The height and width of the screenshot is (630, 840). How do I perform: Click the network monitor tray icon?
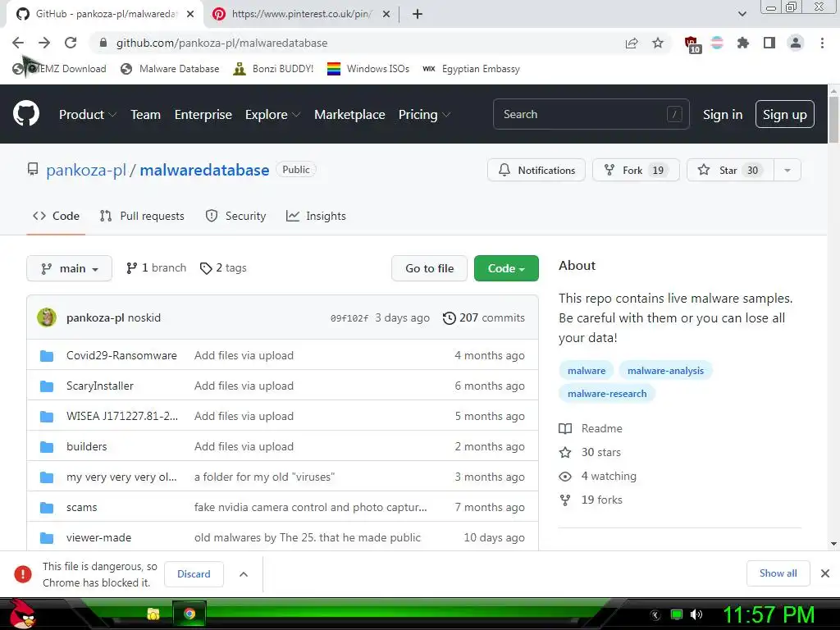(x=677, y=614)
